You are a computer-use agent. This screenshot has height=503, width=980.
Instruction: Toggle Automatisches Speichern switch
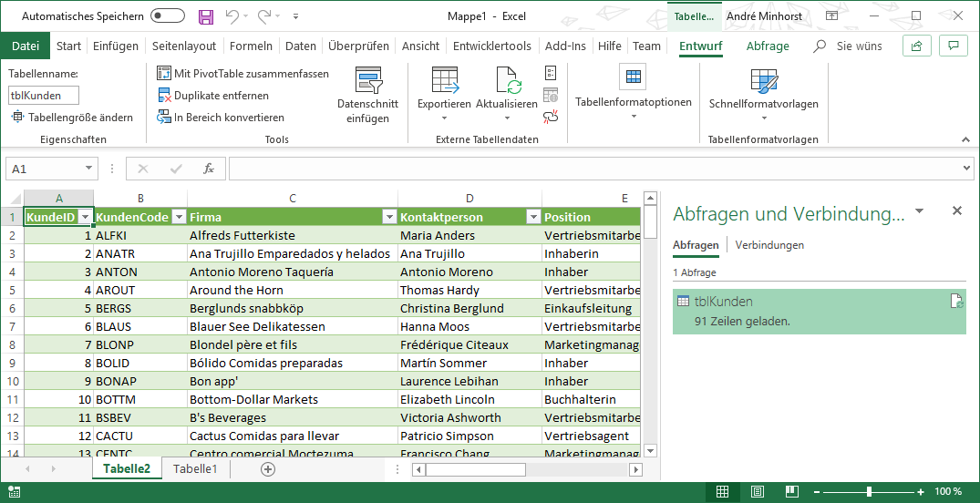[x=168, y=16]
